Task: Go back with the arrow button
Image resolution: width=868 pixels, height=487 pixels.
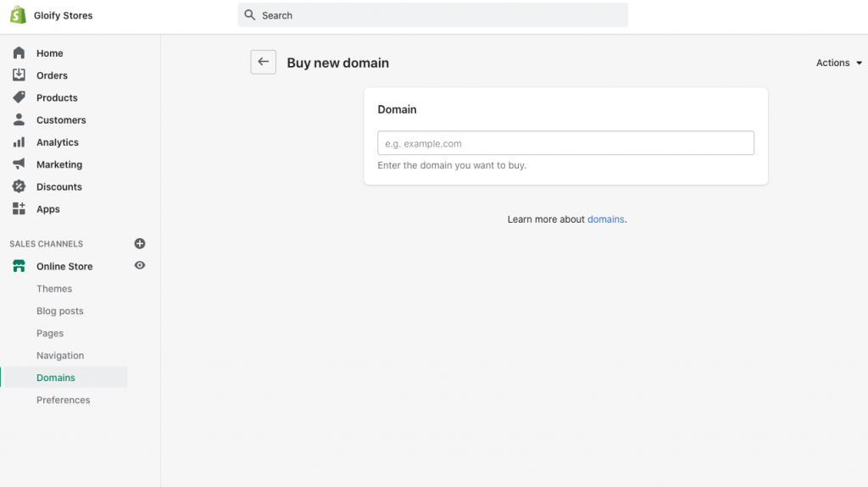Action: 263,62
